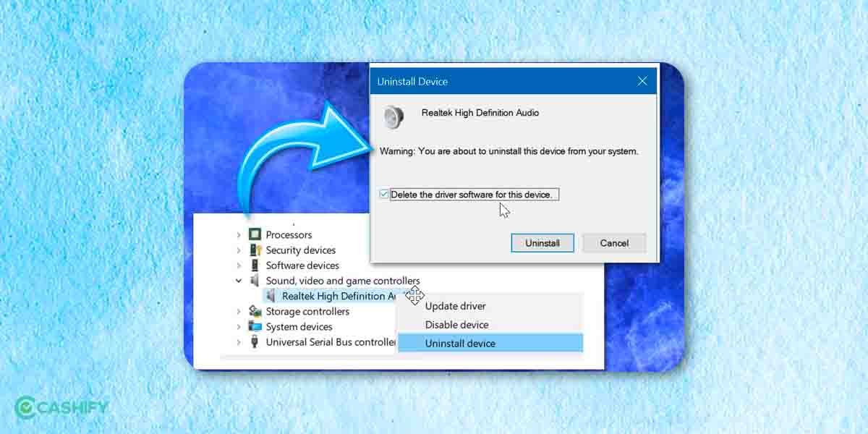The height and width of the screenshot is (434, 868).
Task: Click the Software devices icon
Action: (x=255, y=265)
